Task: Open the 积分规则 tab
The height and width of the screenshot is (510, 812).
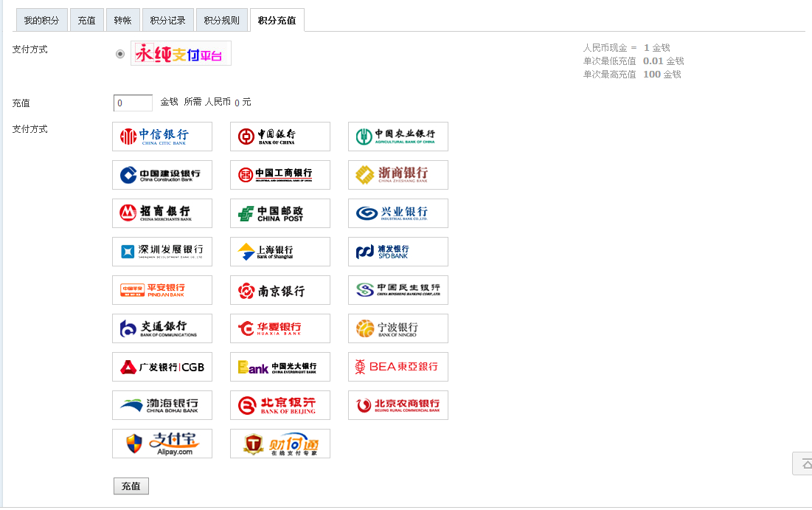Action: click(x=222, y=20)
